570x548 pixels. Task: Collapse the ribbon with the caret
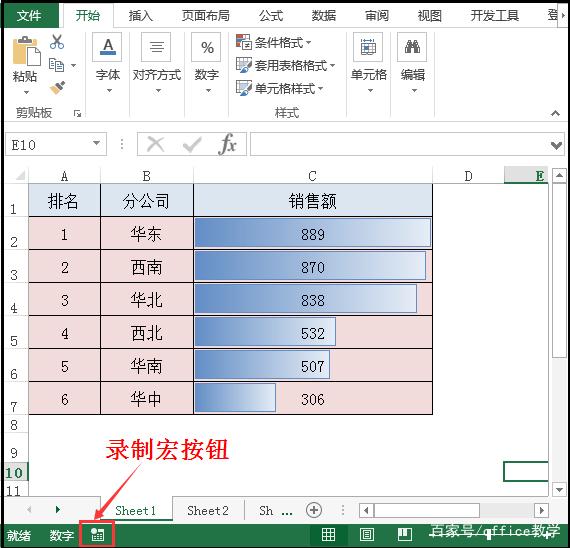[x=555, y=113]
